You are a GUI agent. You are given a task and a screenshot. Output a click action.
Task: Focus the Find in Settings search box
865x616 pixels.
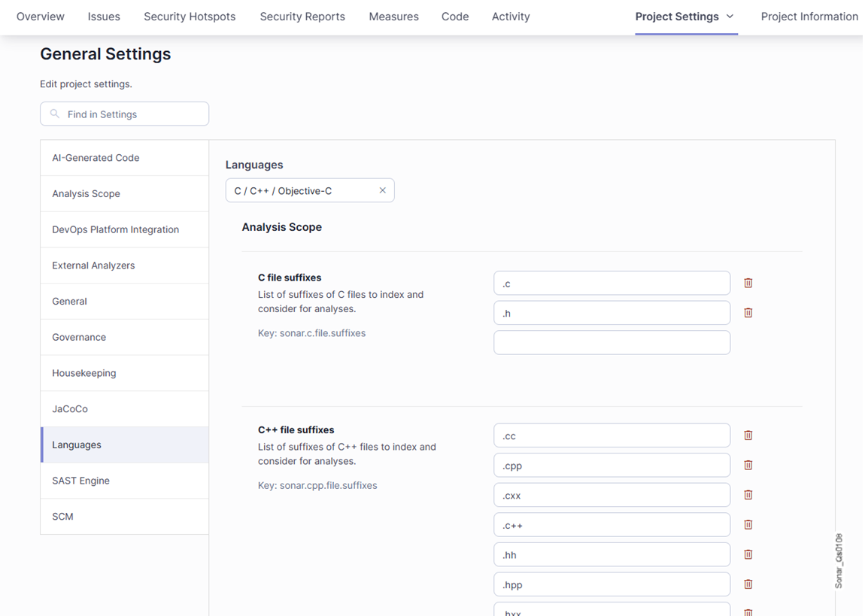coord(125,114)
